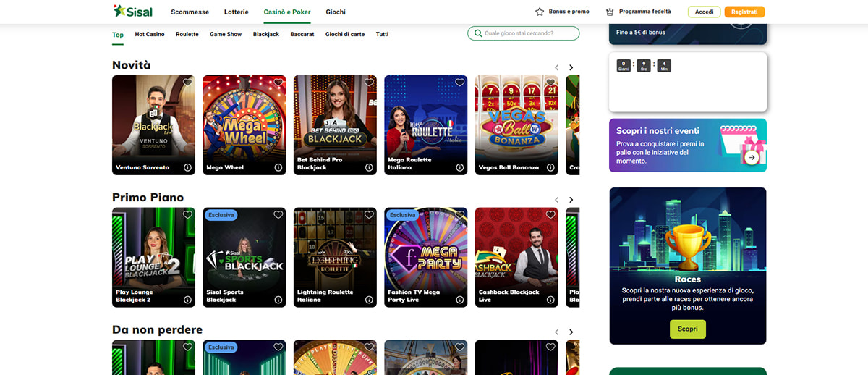The image size is (868, 375).
Task: Open info for Cashback Blackjack Live
Action: click(x=550, y=300)
